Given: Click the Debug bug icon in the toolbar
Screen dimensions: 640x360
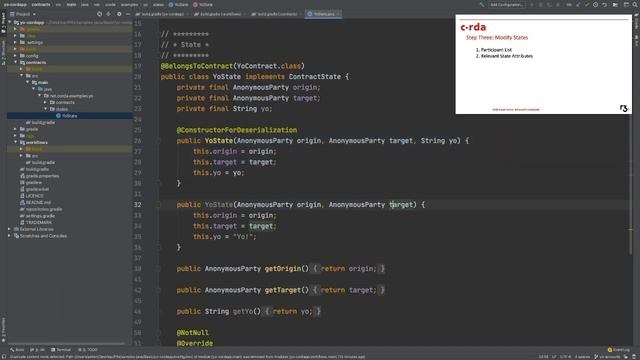Looking at the screenshot, I should (541, 4).
